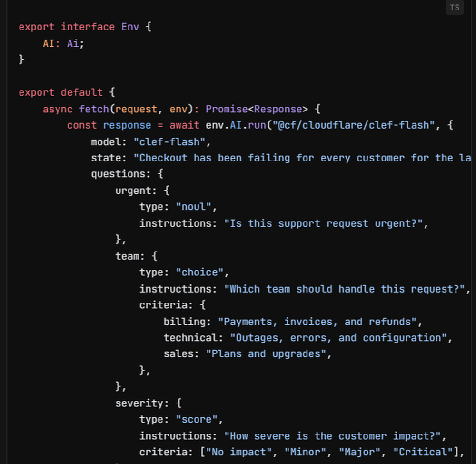Click the 'type: "choice"' line

(x=184, y=272)
